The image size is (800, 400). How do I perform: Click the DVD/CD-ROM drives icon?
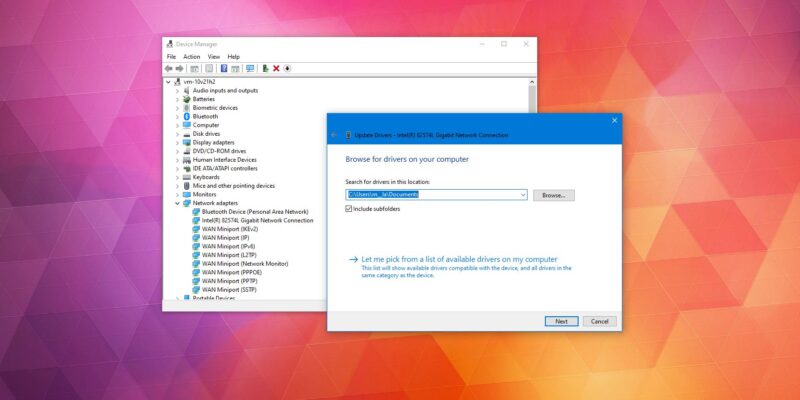(x=186, y=151)
